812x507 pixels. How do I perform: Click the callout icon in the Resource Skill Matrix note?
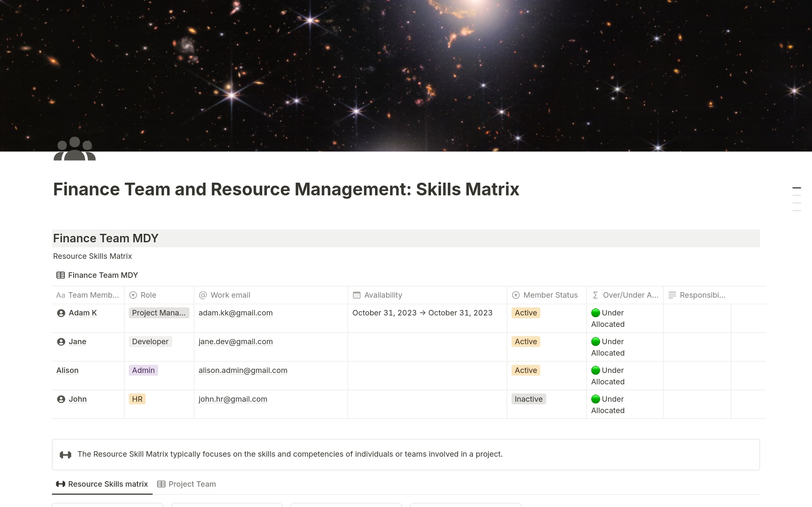66,454
